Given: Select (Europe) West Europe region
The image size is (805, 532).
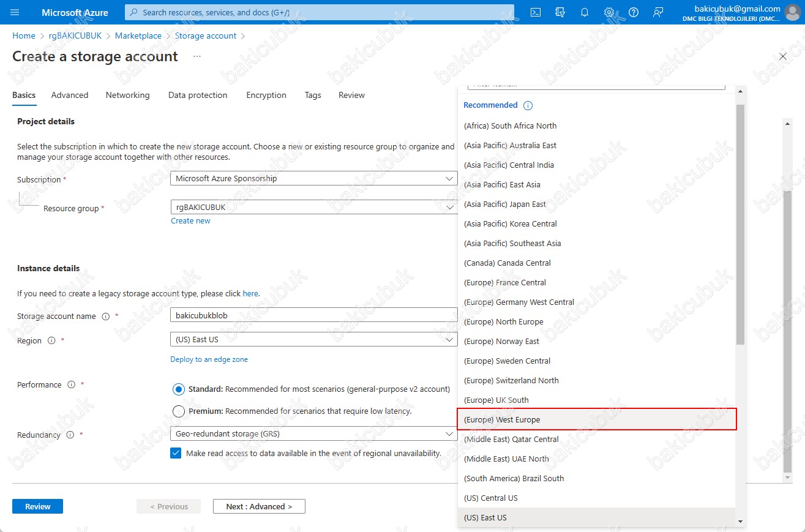Looking at the screenshot, I should (597, 419).
